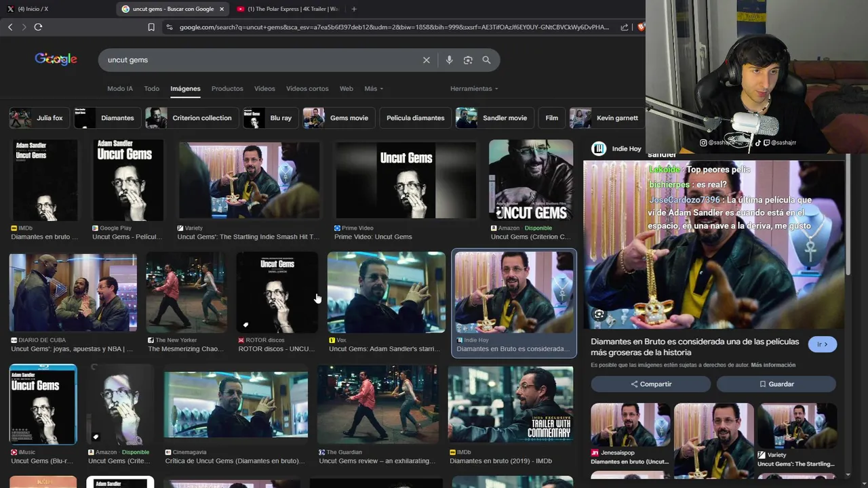868x488 pixels.
Task: Filter by the Blu ray chip
Action: (271, 118)
